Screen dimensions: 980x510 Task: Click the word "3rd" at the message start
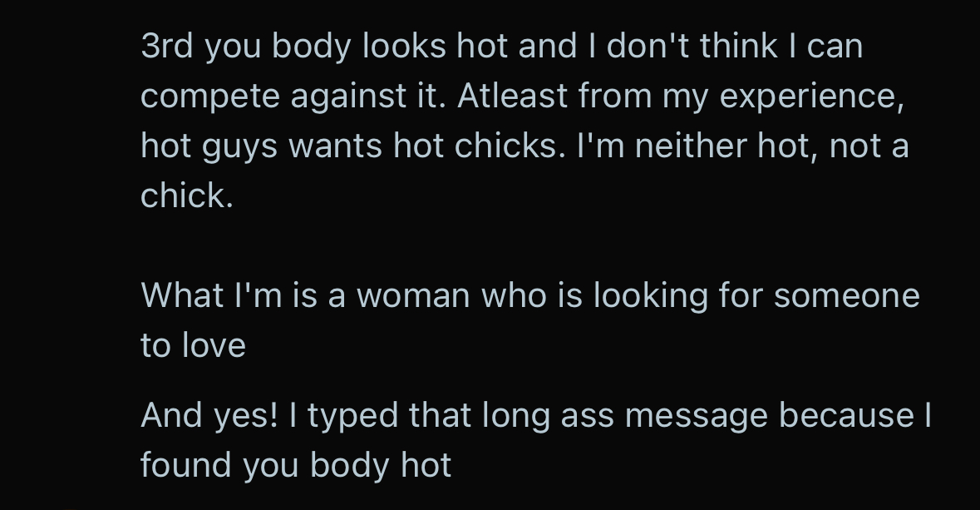point(166,47)
